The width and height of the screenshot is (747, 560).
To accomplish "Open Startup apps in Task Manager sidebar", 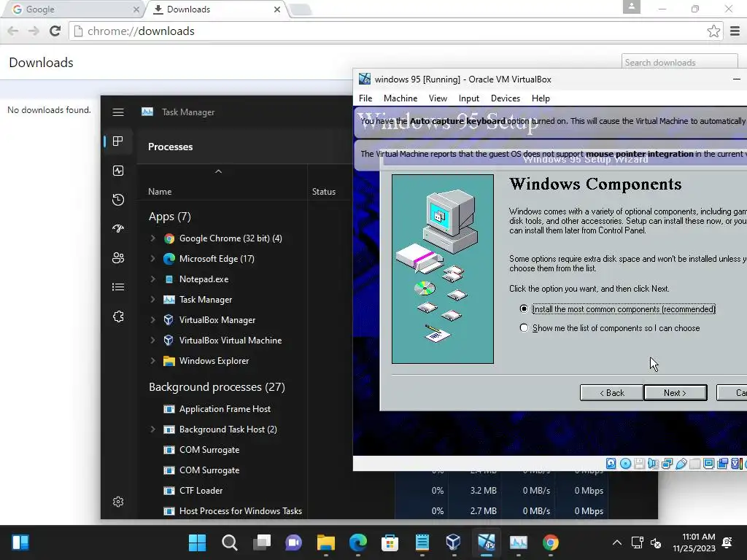I will coord(118,228).
